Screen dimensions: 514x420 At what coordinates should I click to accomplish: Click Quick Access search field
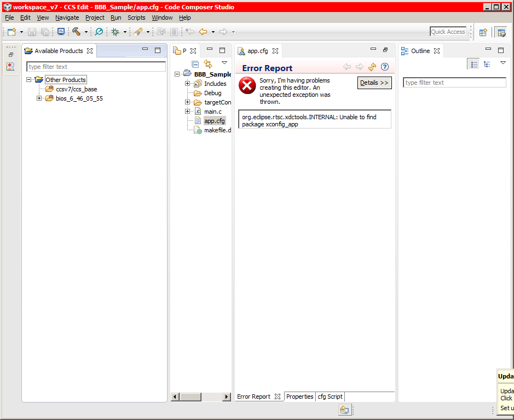pos(448,32)
